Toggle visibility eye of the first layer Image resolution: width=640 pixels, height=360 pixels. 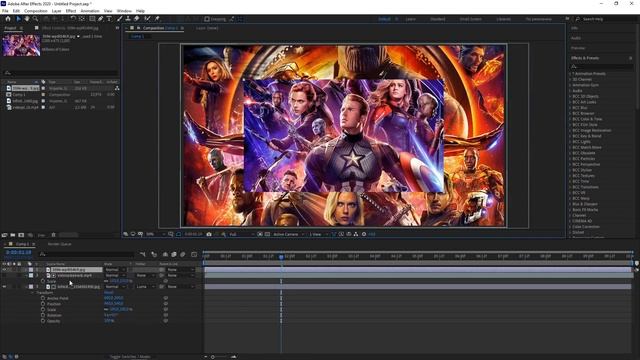tap(4, 270)
